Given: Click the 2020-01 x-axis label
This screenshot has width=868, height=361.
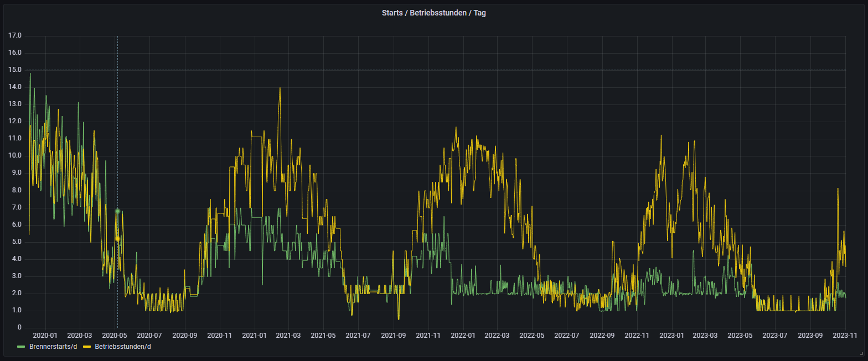Looking at the screenshot, I should pos(45,335).
